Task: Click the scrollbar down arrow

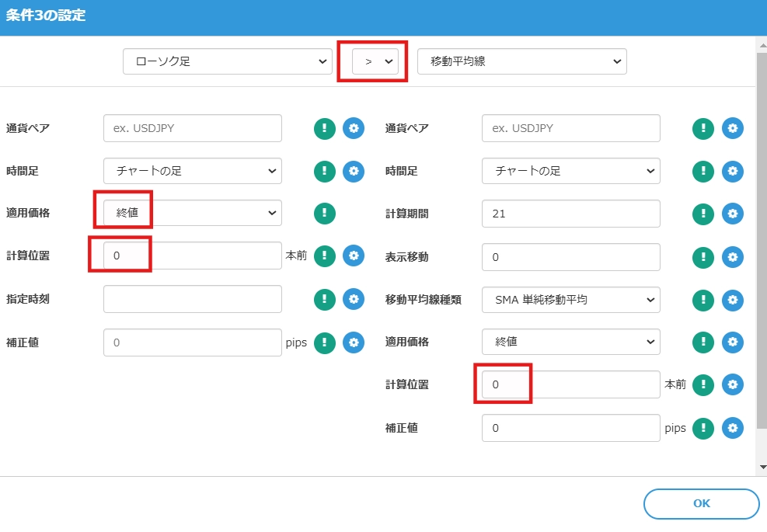Action: (762, 467)
